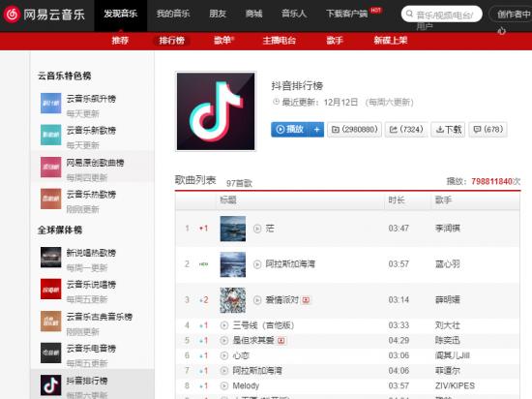Image resolution: width=532 pixels, height=399 pixels.
Task: Open the 发现音乐 tab
Action: [x=121, y=14]
